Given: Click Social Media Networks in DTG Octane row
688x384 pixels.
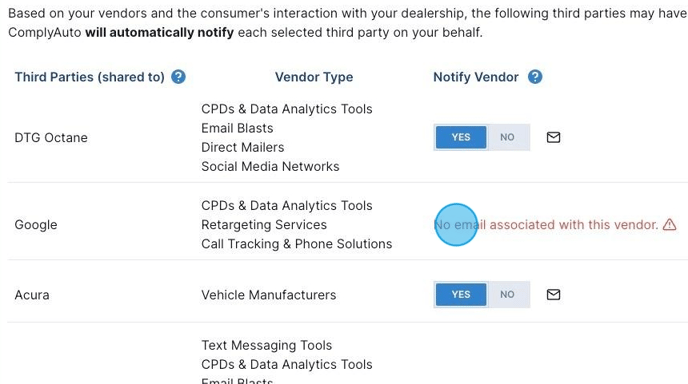Looking at the screenshot, I should point(270,166).
